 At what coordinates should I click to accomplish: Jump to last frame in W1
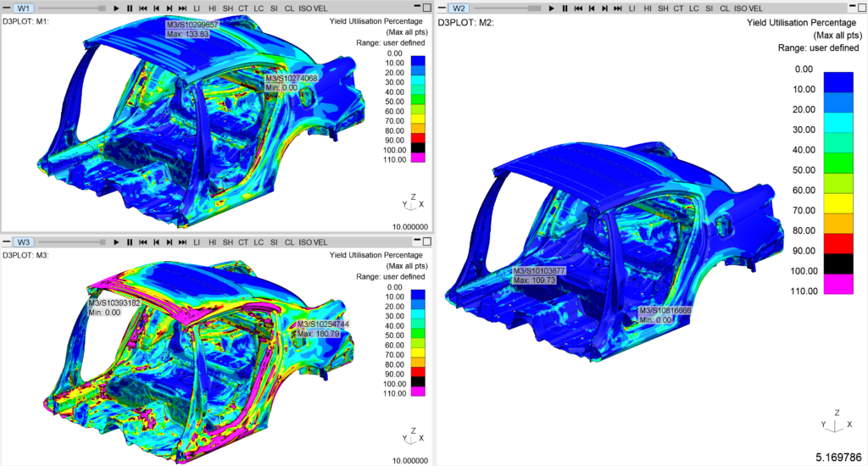point(183,8)
